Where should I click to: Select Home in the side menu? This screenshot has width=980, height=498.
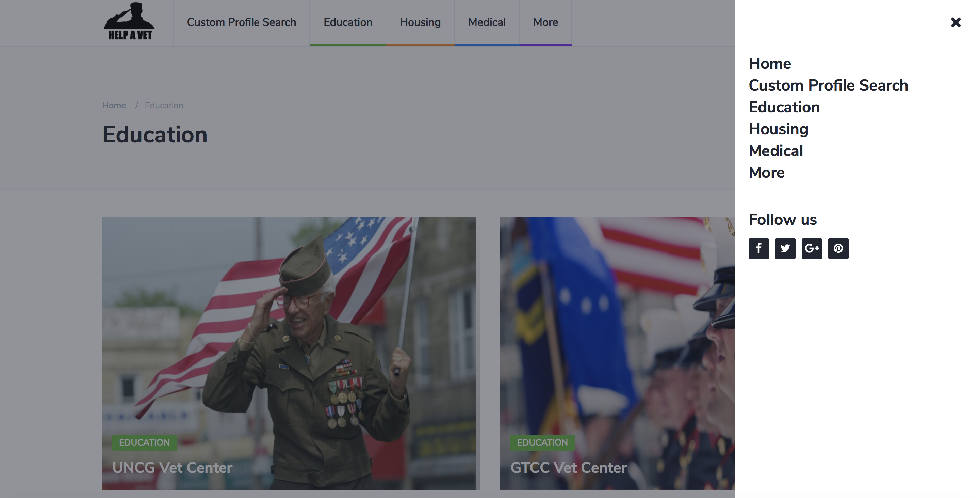[x=769, y=64]
